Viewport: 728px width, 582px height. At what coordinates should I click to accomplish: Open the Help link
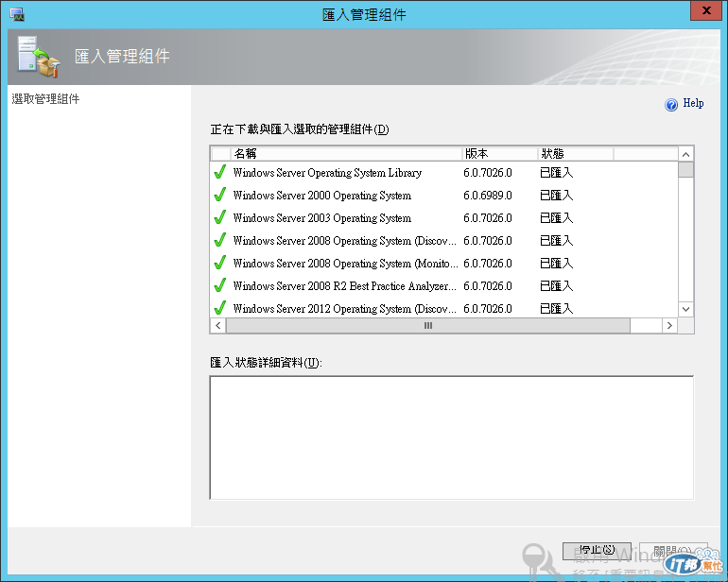pyautogui.click(x=693, y=103)
